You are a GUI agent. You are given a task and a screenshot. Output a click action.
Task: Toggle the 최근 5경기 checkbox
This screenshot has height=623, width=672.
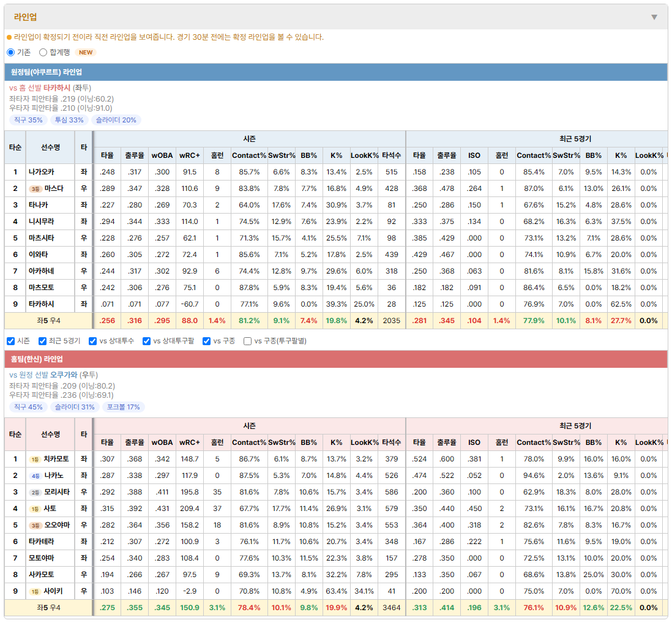[42, 341]
